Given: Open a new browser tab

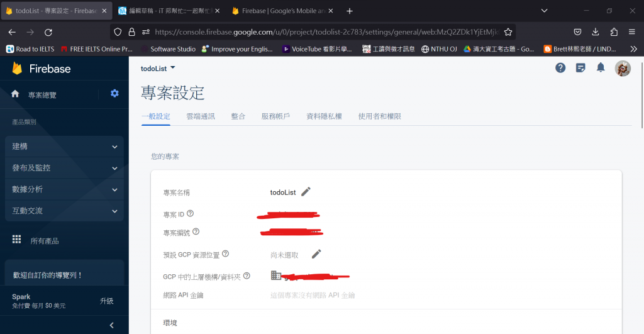Looking at the screenshot, I should click(350, 11).
